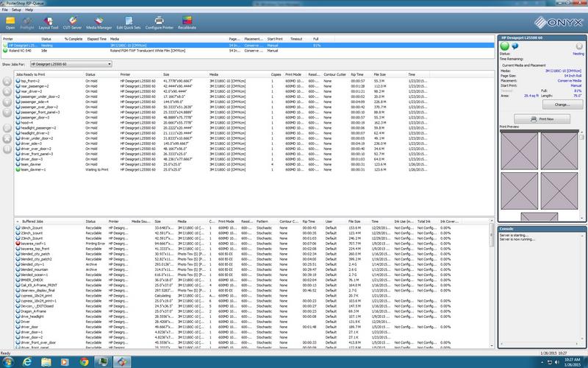Click the status icon of hood~4 job
588x368 pixels.
[x=18, y=122]
